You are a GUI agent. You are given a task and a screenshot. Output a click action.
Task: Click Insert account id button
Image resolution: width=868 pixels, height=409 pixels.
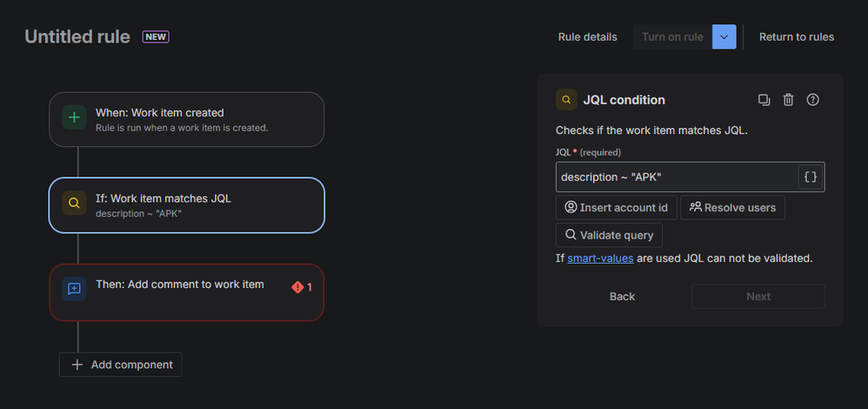click(x=617, y=207)
